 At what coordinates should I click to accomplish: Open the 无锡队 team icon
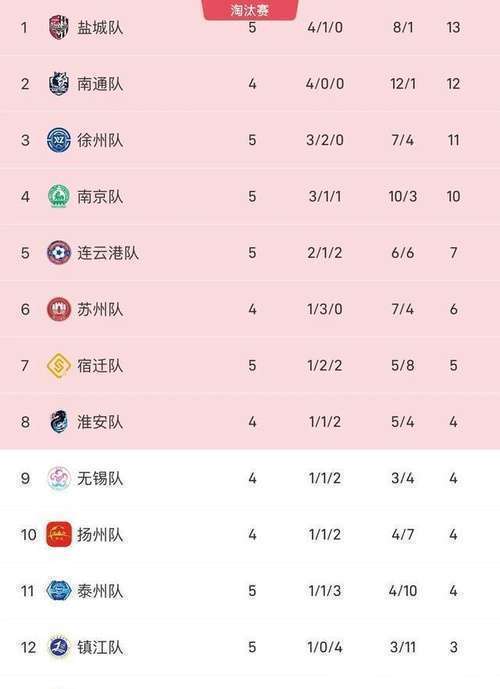[59, 478]
